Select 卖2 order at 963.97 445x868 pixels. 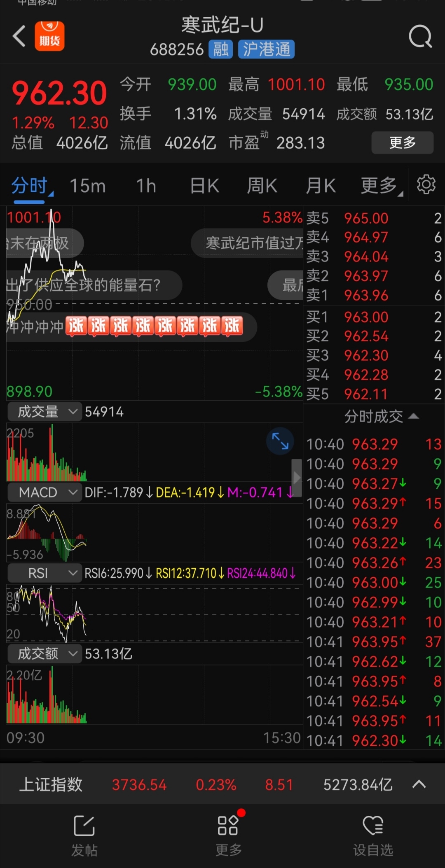point(374,276)
